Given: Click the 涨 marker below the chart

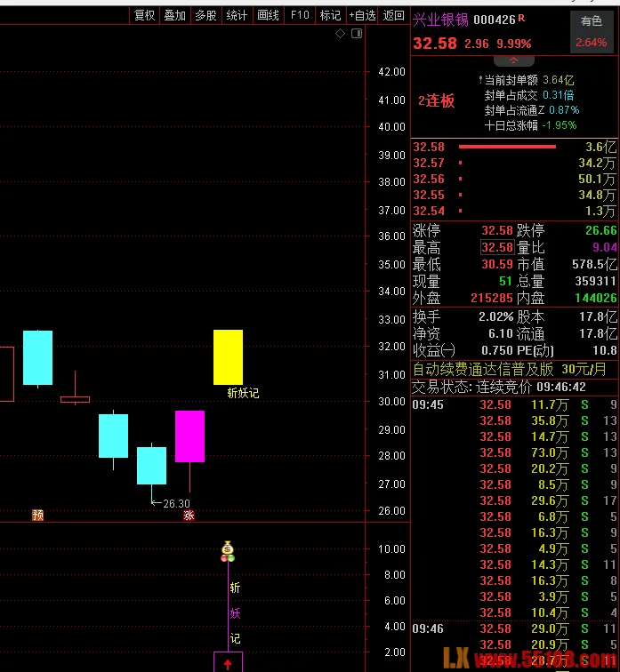Looking at the screenshot, I should 189,515.
